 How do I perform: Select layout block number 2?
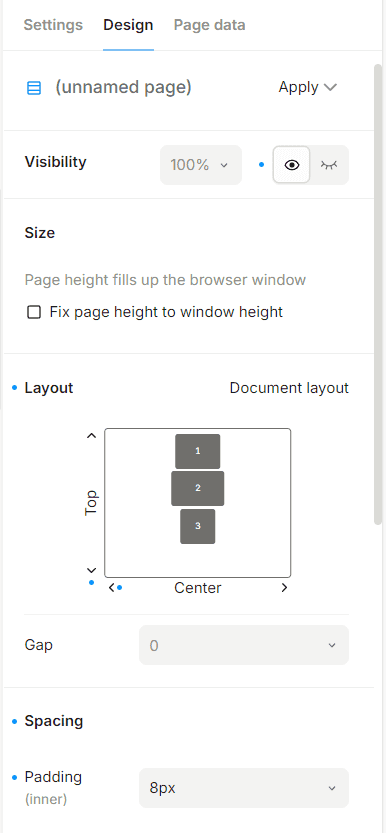pyautogui.click(x=198, y=488)
